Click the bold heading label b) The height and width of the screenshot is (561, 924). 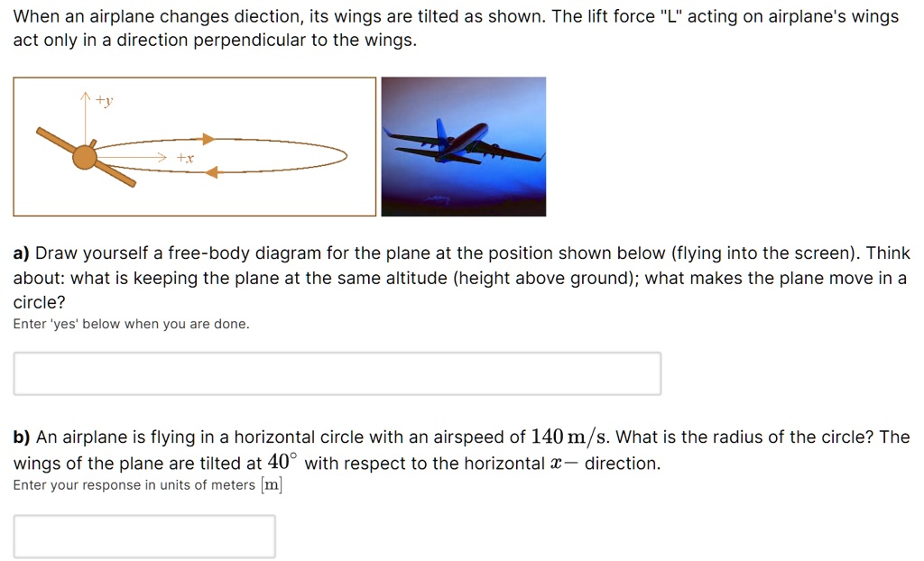point(20,437)
